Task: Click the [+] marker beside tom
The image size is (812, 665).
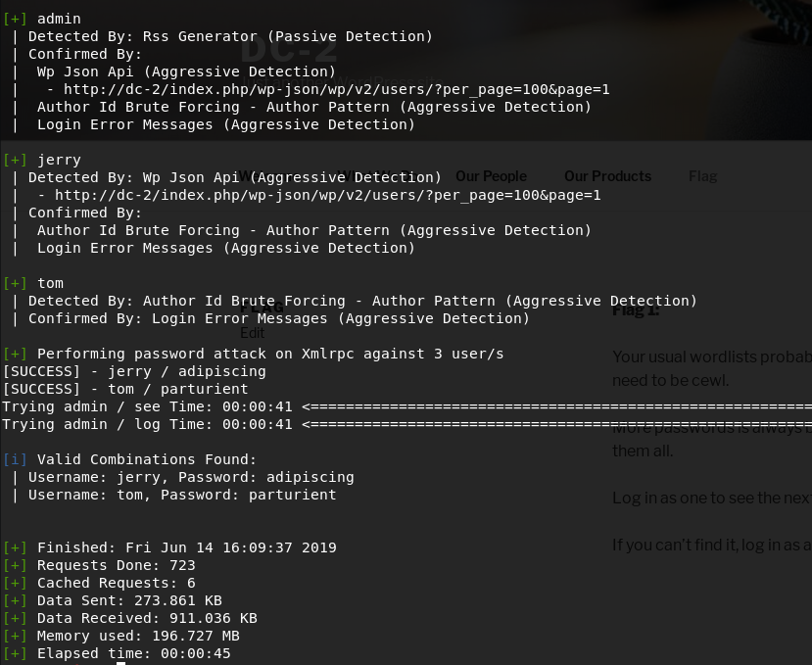Action: coord(15,283)
